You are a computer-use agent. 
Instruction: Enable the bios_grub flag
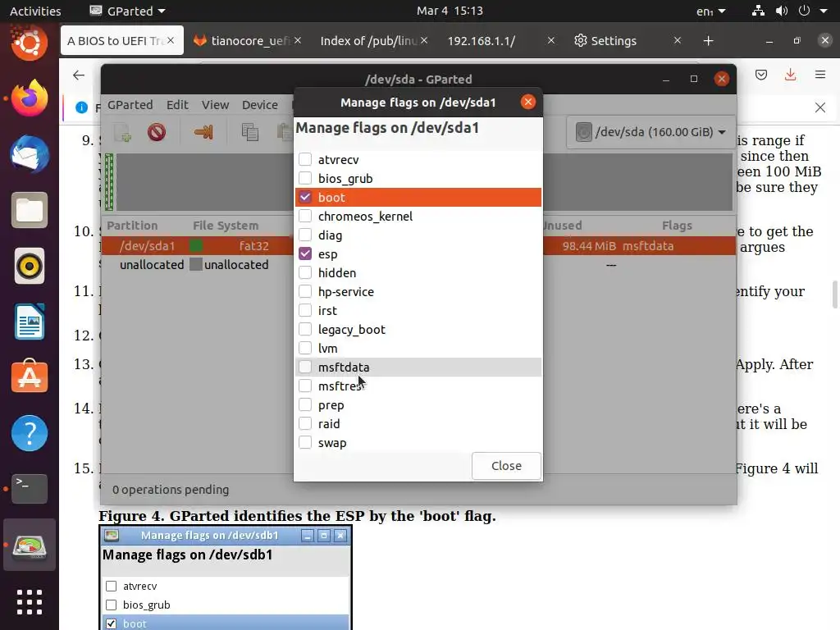click(x=305, y=178)
